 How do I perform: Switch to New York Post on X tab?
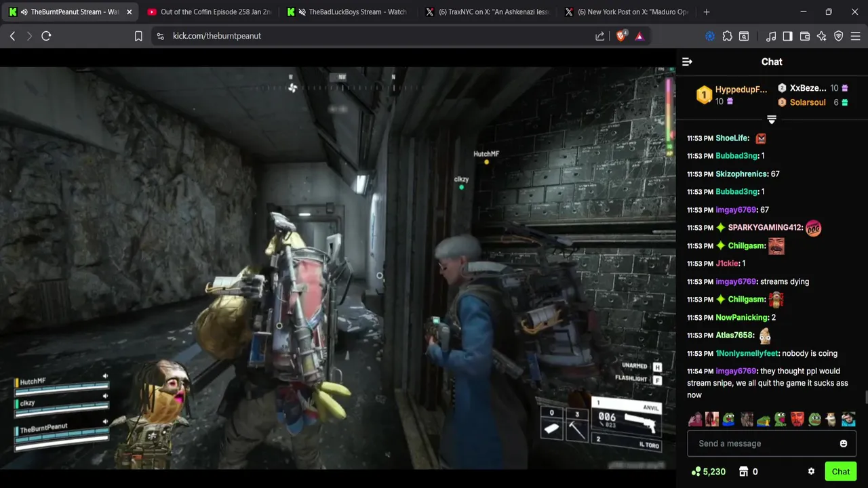pos(626,12)
